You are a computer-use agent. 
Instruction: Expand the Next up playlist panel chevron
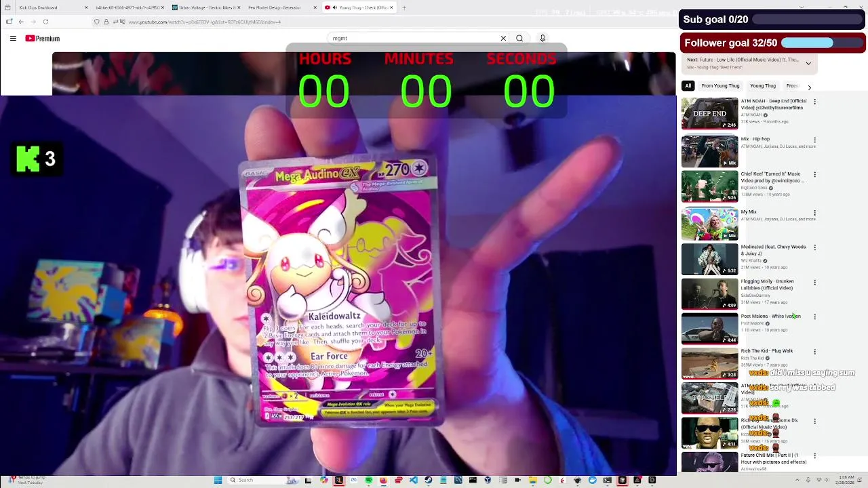(x=808, y=63)
